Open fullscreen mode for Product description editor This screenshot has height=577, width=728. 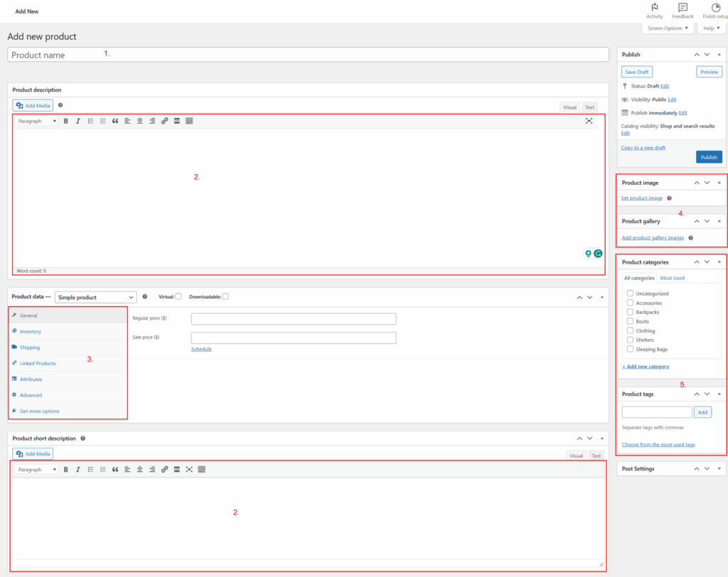click(589, 122)
